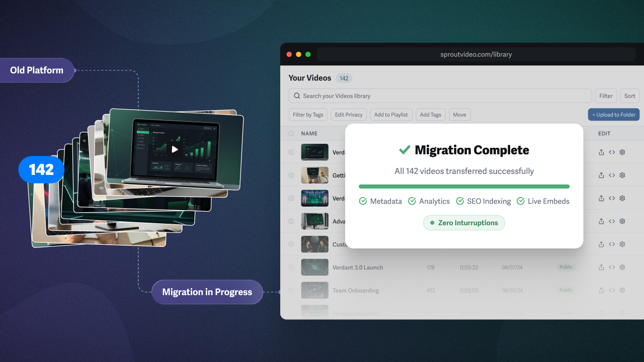Select the Verdant 3.0 Launch checkbox

click(291, 267)
